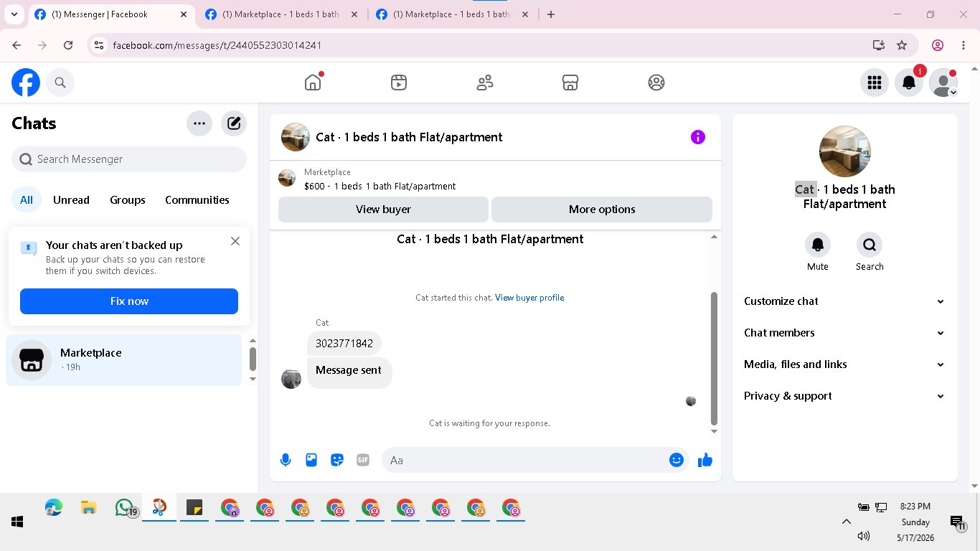Viewport: 980px width, 551px height.
Task: Send a thumbs-up like
Action: tap(705, 461)
